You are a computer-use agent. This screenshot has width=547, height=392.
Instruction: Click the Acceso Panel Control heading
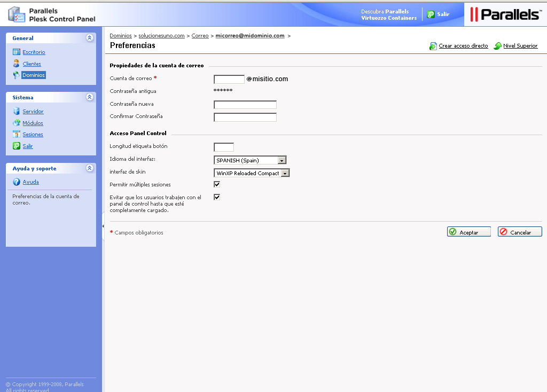tap(138, 133)
